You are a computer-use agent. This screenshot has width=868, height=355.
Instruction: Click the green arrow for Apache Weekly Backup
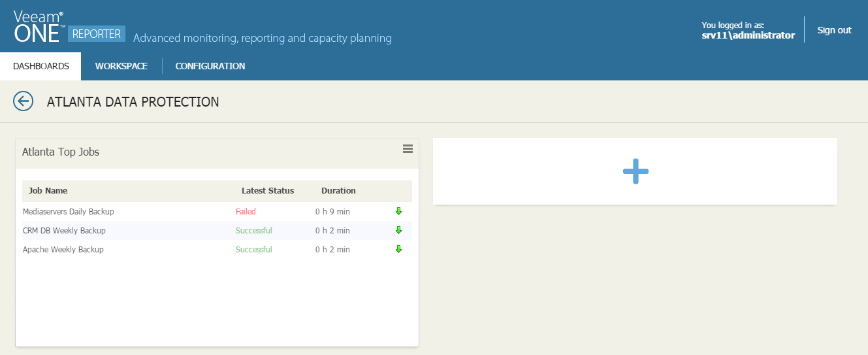tap(398, 249)
